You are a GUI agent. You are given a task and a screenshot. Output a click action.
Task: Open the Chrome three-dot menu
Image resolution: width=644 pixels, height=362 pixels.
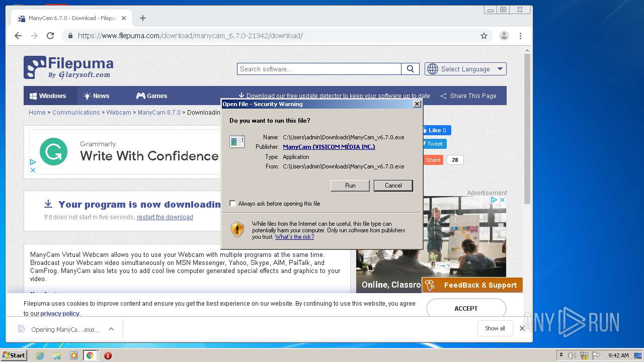(520, 36)
